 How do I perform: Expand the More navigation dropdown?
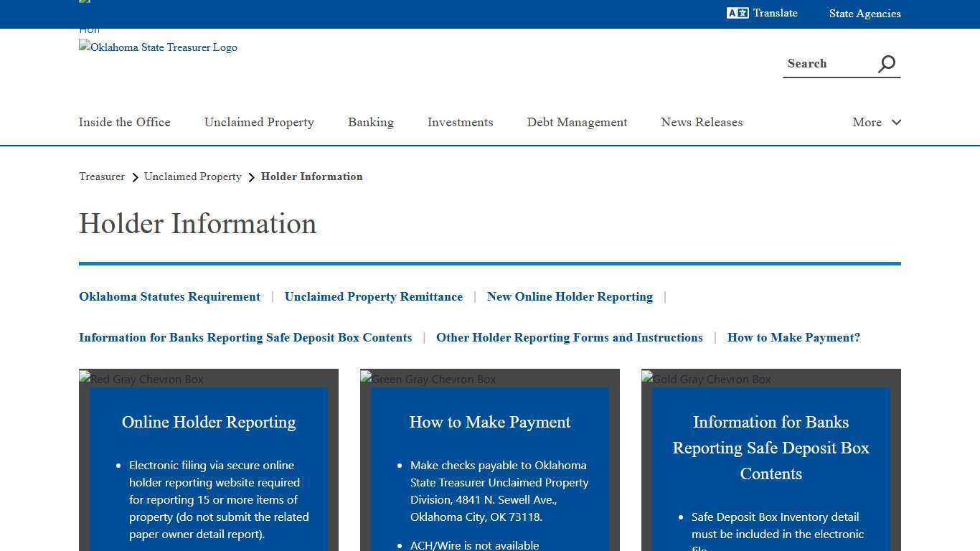pos(875,122)
